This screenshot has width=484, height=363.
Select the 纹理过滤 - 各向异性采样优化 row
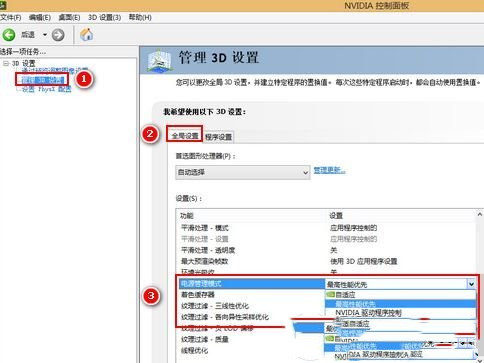pos(225,317)
